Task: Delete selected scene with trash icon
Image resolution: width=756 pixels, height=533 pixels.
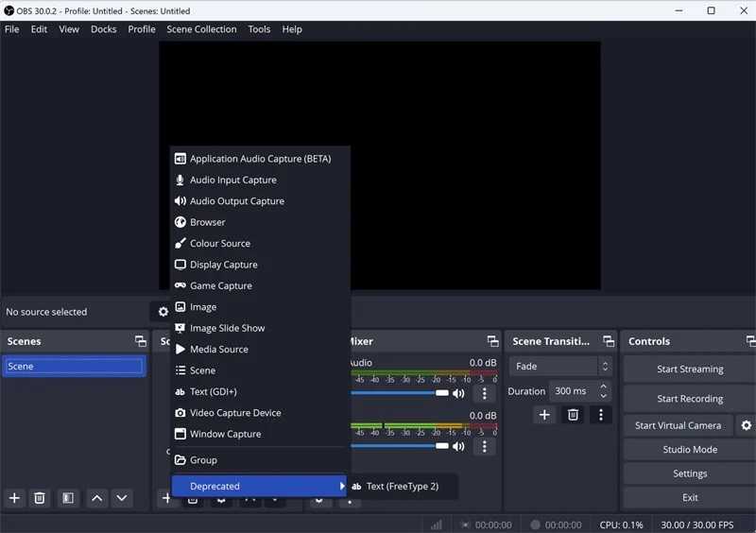Action: (40, 498)
